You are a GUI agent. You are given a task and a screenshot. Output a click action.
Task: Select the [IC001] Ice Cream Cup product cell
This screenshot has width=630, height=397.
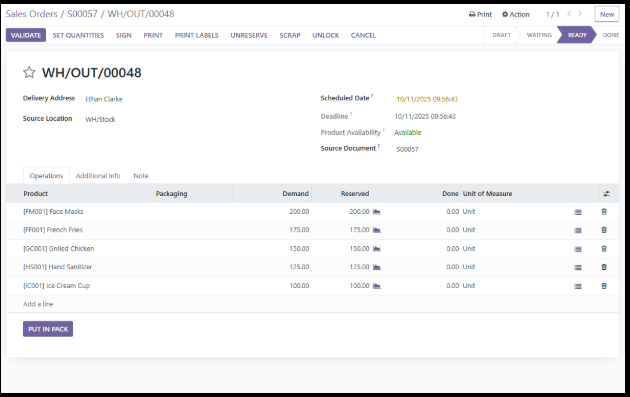pyautogui.click(x=56, y=286)
